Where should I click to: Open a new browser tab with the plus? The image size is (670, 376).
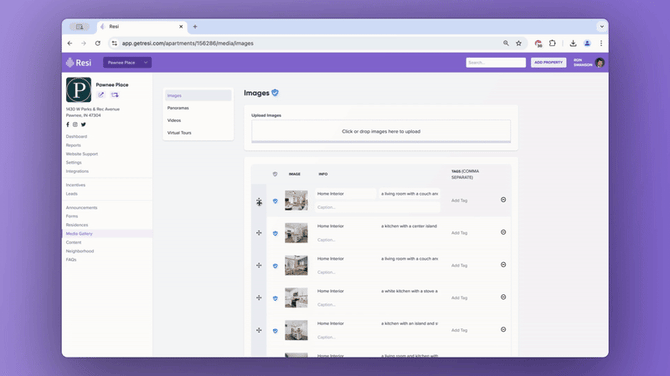(x=195, y=26)
